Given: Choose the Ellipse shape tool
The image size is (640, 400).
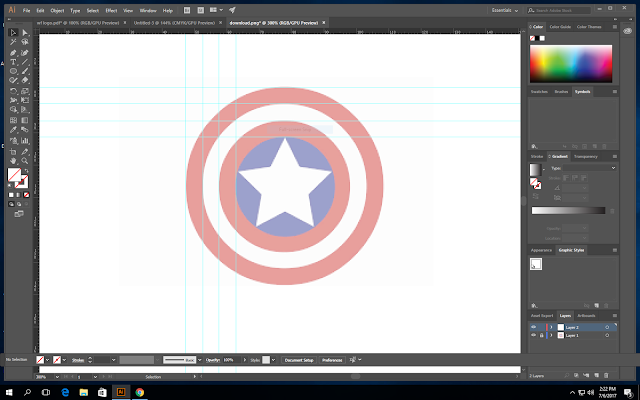Looking at the screenshot, I should 13,71.
